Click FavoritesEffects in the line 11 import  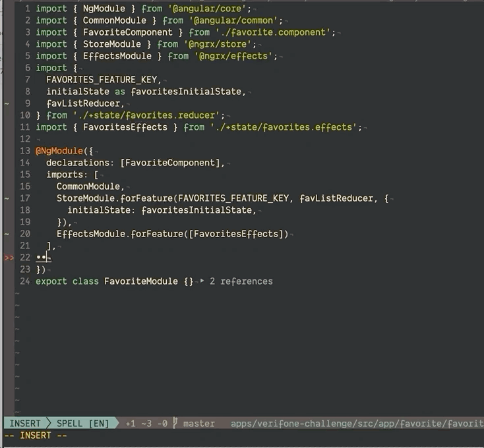125,127
